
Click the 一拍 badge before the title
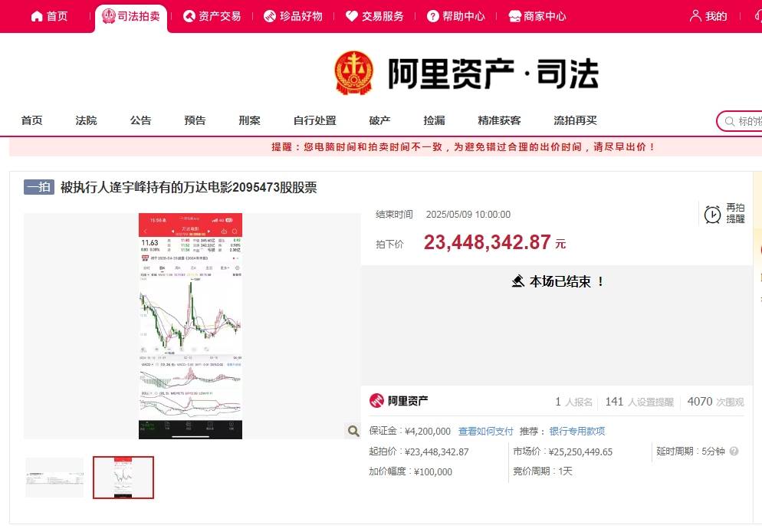(x=39, y=187)
